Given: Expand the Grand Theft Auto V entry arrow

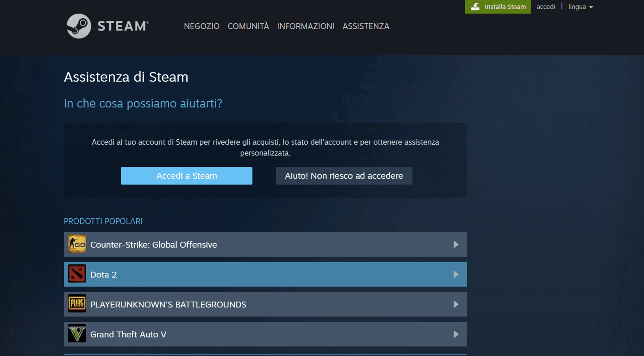Looking at the screenshot, I should [456, 334].
